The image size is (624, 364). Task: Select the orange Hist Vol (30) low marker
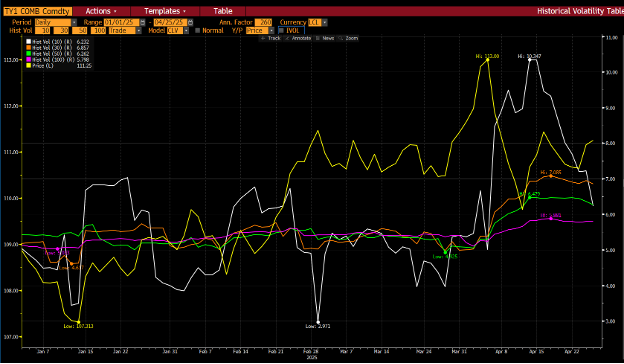coord(72,264)
